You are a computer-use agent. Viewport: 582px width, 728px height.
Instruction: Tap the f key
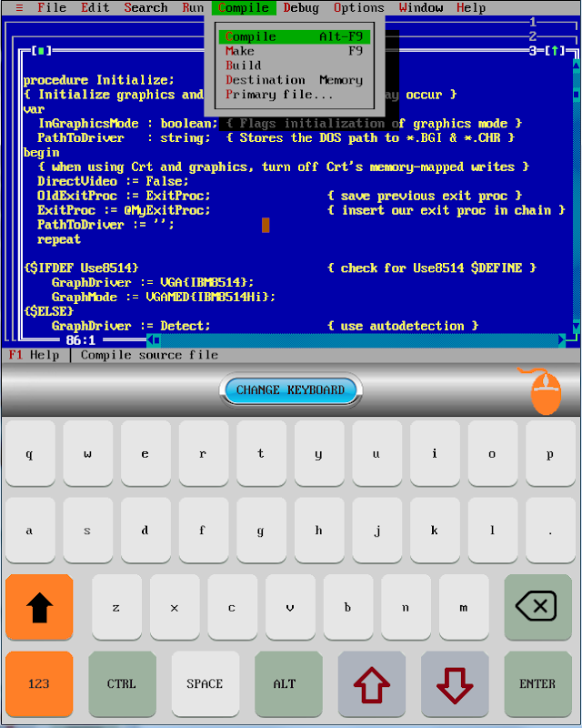pos(204,531)
